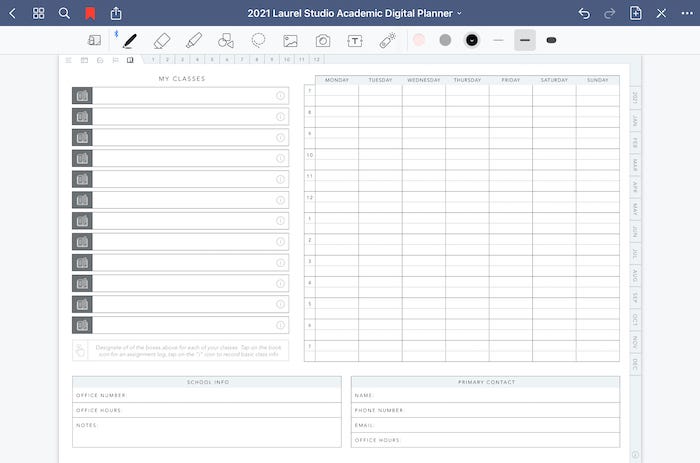Click the Monday 7 o'clock schedule cell
The image size is (700, 463).
click(x=337, y=96)
